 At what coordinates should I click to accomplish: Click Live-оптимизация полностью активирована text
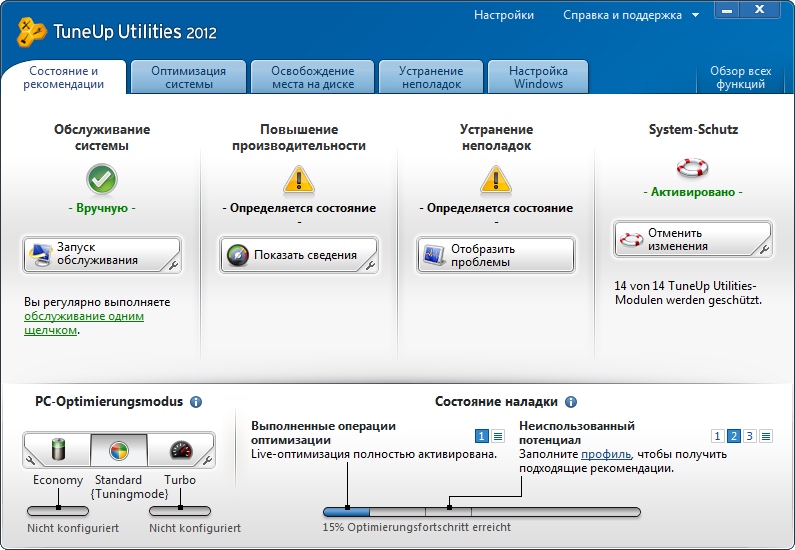[x=374, y=454]
